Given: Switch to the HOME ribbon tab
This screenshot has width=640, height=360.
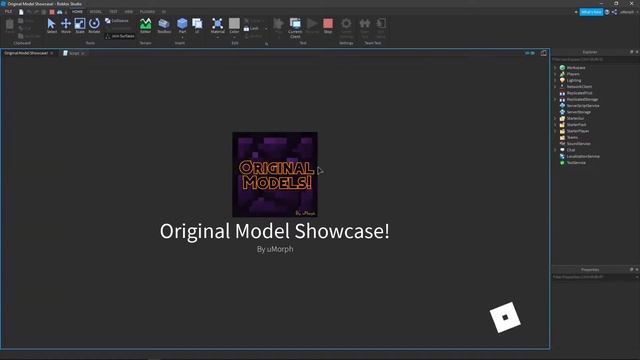Looking at the screenshot, I should tap(77, 12).
